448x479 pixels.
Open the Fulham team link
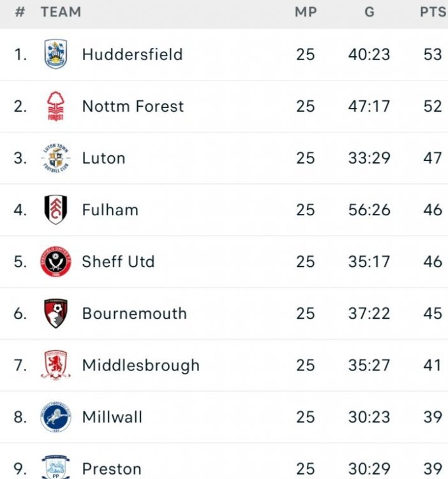click(110, 209)
